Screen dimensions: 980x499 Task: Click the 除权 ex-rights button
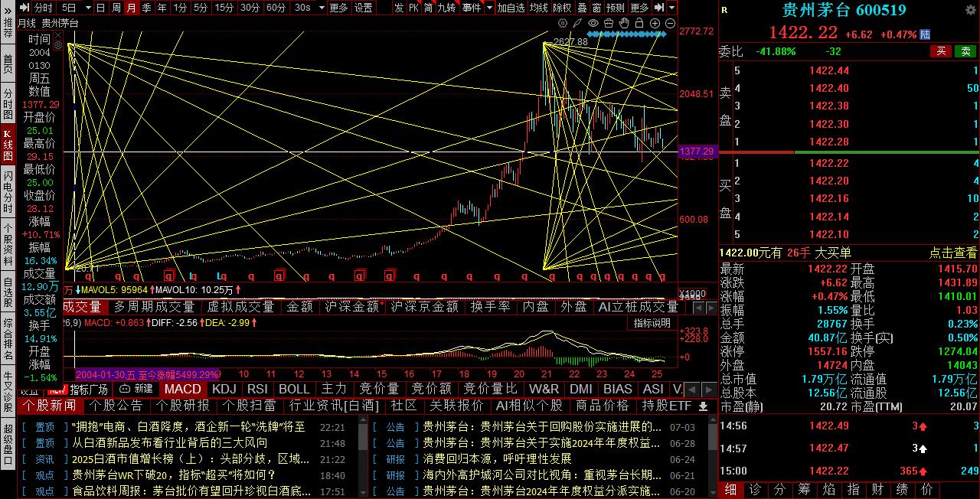(563, 8)
